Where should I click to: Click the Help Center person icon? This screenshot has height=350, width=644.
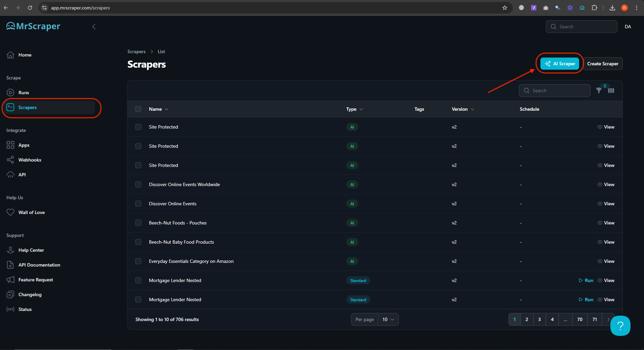[x=10, y=250]
